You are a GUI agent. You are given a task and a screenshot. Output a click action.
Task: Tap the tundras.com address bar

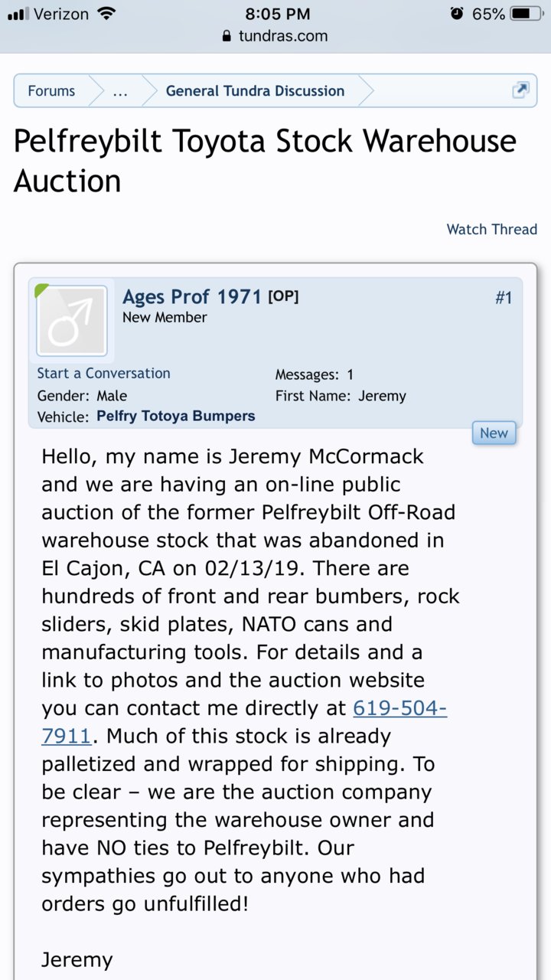[x=275, y=35]
